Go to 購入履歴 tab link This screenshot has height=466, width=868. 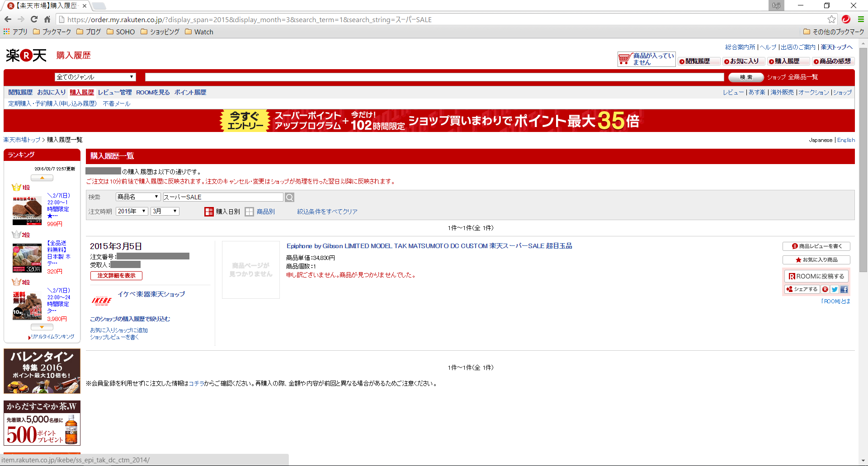82,92
